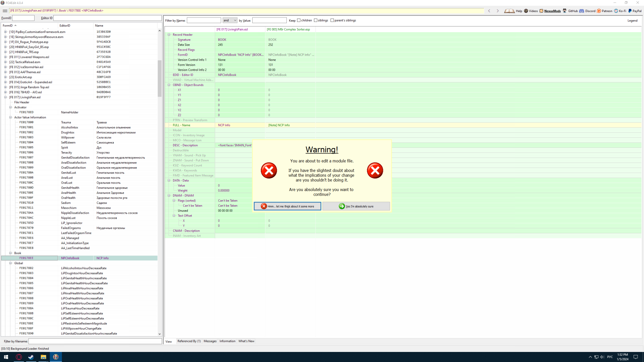The height and width of the screenshot is (362, 644).
Task: Click let me think about it button
Action: pyautogui.click(x=287, y=206)
